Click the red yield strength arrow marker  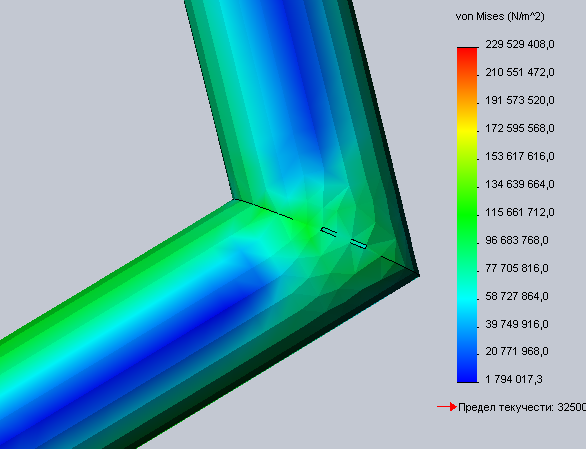coord(447,407)
